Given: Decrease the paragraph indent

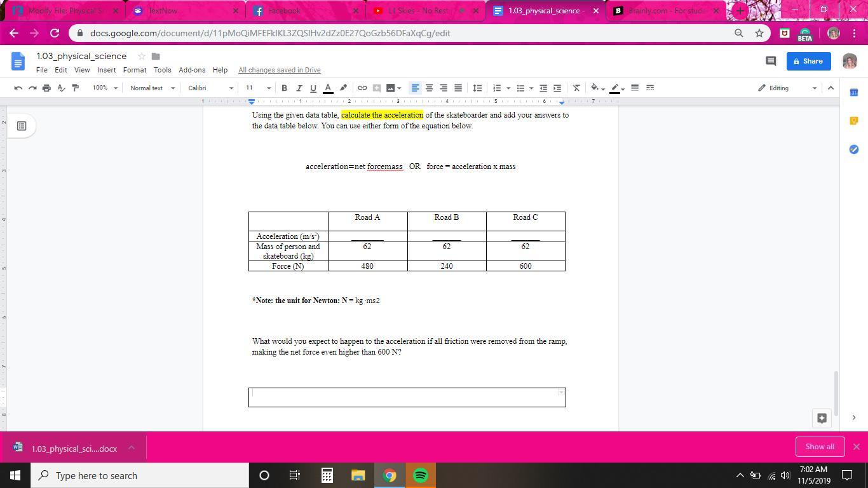Looking at the screenshot, I should (x=543, y=88).
